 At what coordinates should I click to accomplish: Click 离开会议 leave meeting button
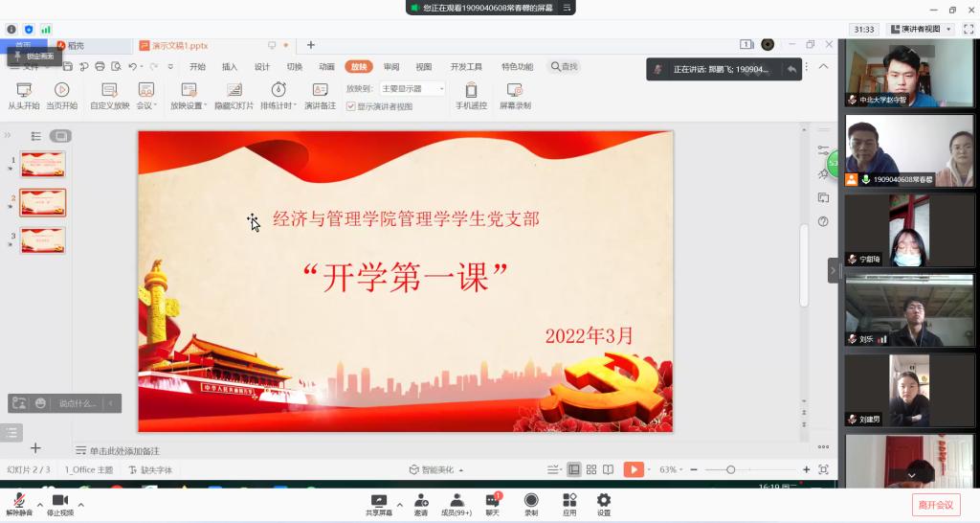point(935,505)
